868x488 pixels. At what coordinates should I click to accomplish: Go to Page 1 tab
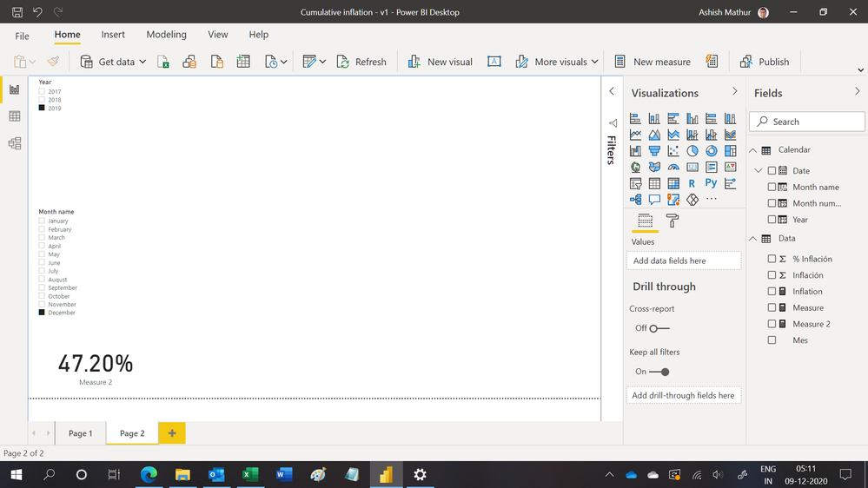click(80, 433)
